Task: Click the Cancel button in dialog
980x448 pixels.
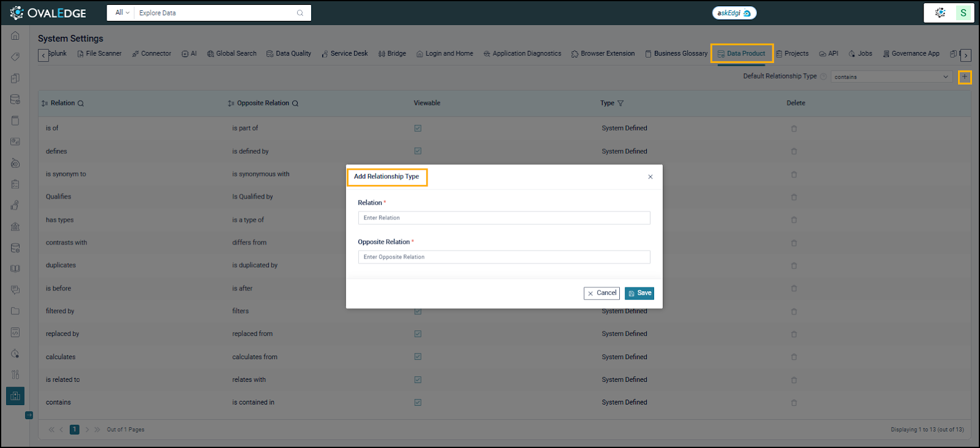Action: [x=601, y=293]
